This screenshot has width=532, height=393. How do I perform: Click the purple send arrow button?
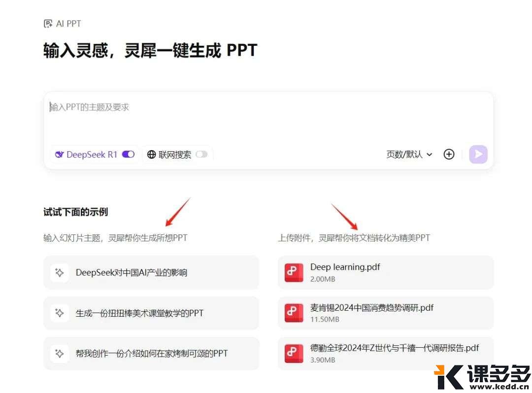[x=478, y=154]
